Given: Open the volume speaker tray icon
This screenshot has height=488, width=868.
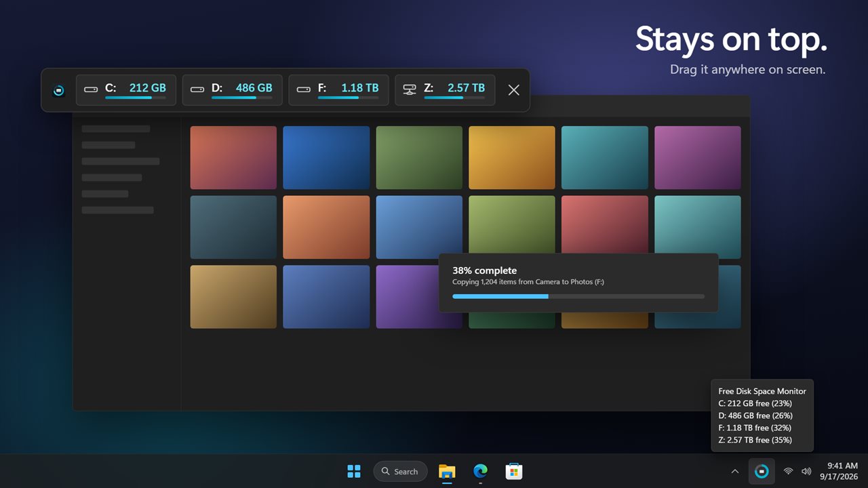Looking at the screenshot, I should (806, 471).
